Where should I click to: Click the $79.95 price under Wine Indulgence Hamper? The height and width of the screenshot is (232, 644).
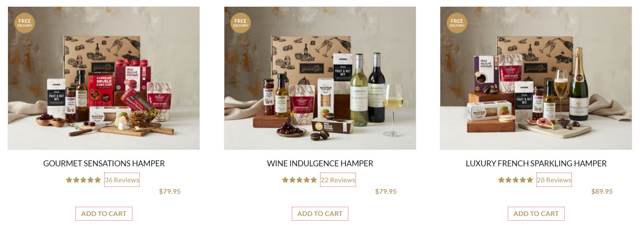(386, 191)
